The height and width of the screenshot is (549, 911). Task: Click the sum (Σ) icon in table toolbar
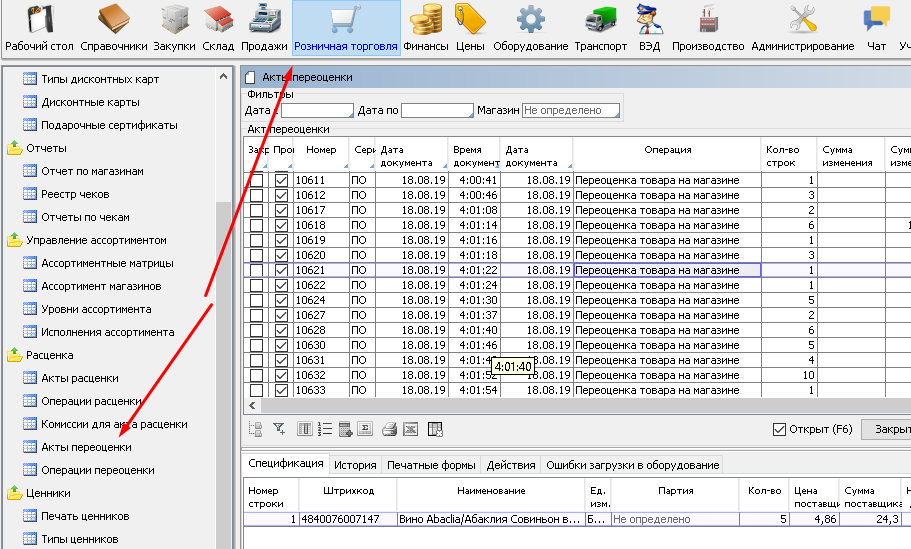click(365, 429)
